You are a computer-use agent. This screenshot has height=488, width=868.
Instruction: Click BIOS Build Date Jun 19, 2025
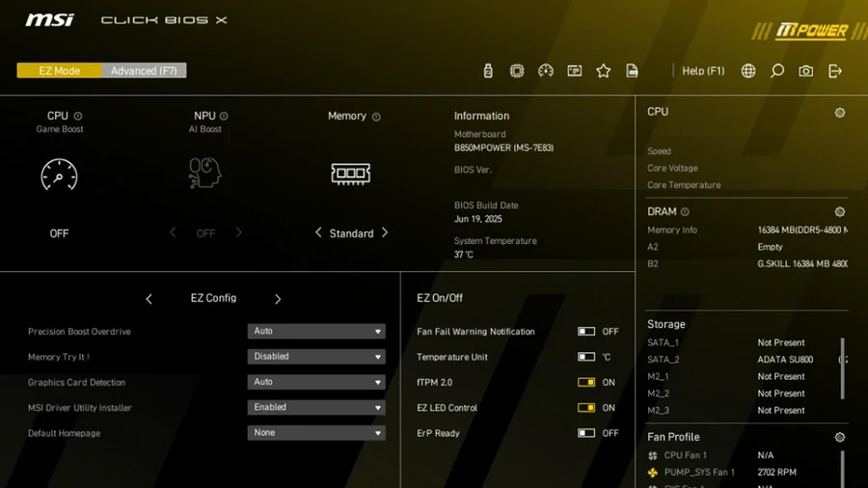pos(477,219)
